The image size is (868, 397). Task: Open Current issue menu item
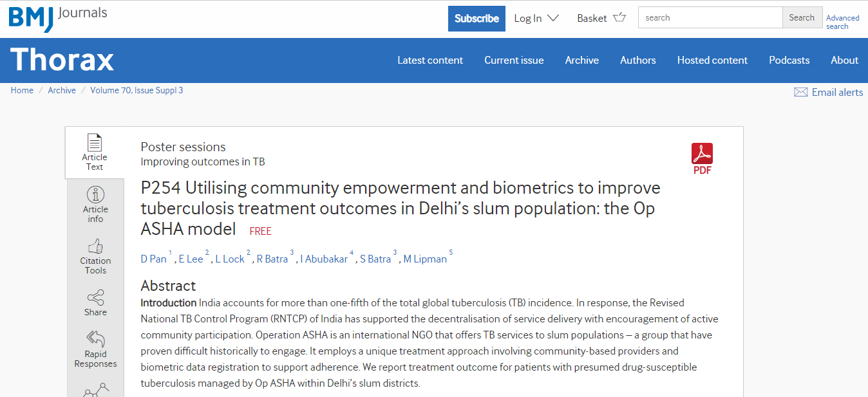(x=514, y=60)
